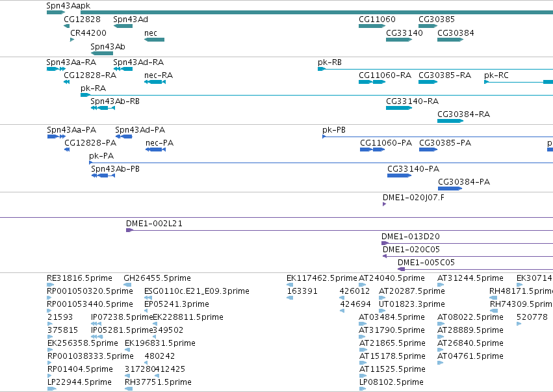Select the DME1-020J07.F clone label
The height and width of the screenshot is (392, 553).
coord(413,198)
